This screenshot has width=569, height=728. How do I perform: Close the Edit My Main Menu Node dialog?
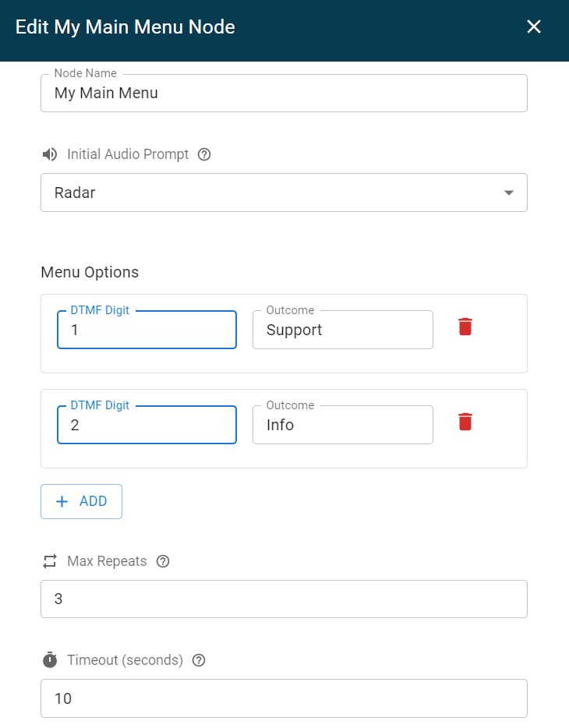(x=534, y=27)
